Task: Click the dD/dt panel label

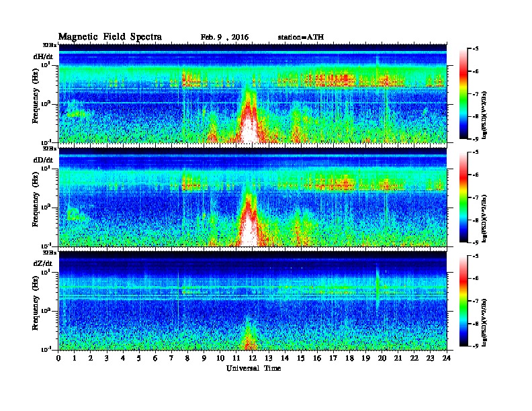Action: coord(43,160)
